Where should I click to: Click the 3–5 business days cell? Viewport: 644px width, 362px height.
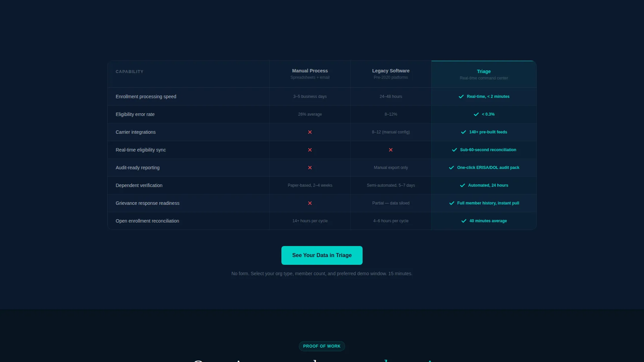pos(310,97)
